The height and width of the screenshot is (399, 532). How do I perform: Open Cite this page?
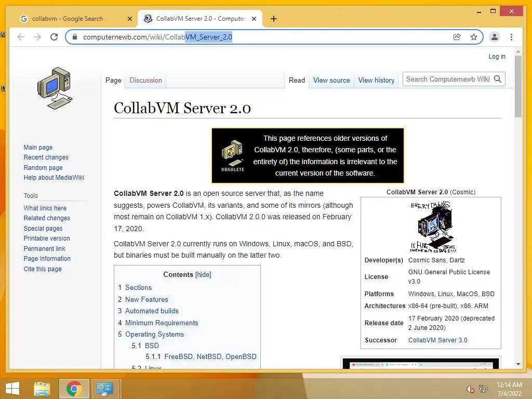tap(43, 269)
